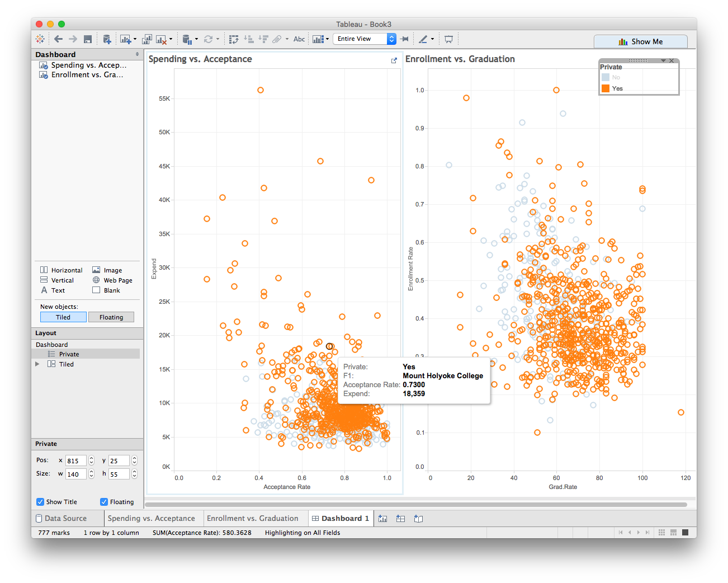728x583 pixels.
Task: Toggle the Floating checkbox
Action: [x=104, y=502]
